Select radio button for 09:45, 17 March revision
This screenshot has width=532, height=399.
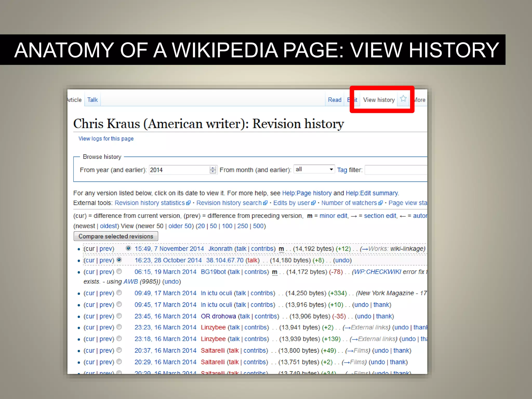click(x=119, y=304)
